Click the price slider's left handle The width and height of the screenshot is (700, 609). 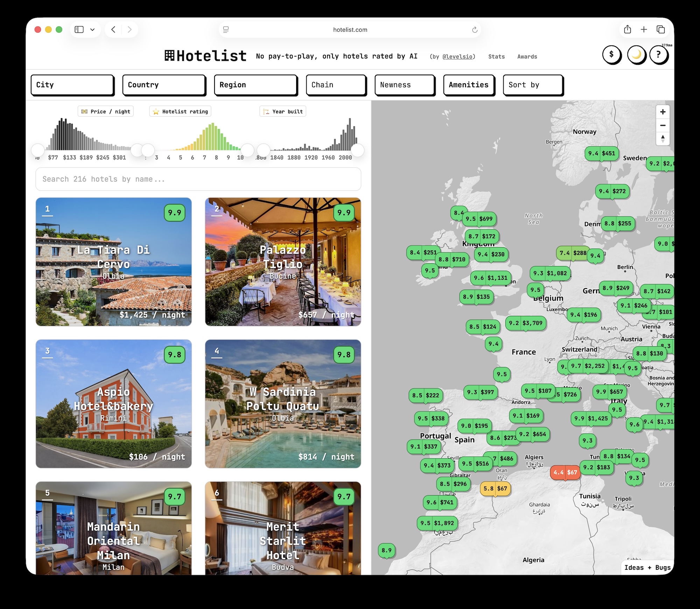[38, 150]
